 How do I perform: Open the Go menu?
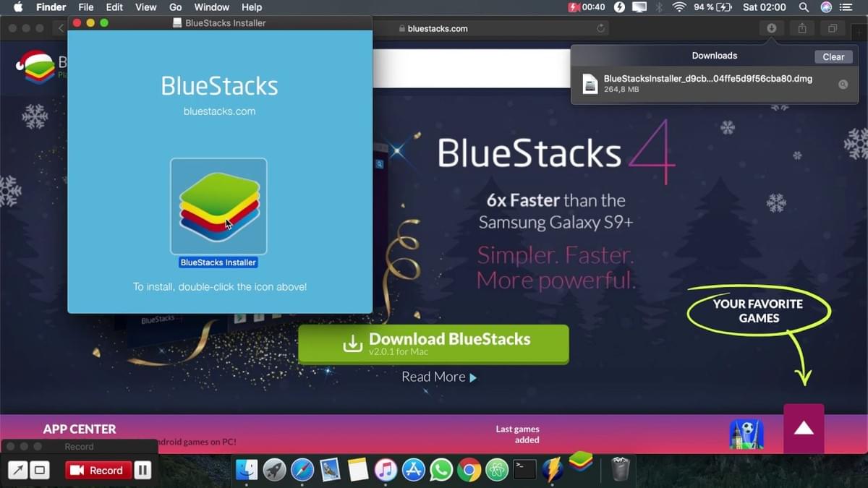pos(175,7)
